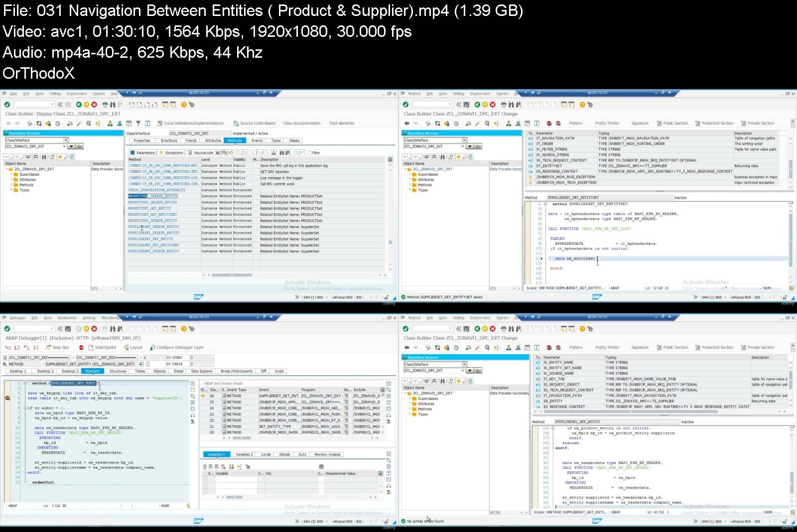Click Pretty Printer button in GET_ENTITYSET editor window
This screenshot has width=797, height=532.
pyautogui.click(x=607, y=124)
